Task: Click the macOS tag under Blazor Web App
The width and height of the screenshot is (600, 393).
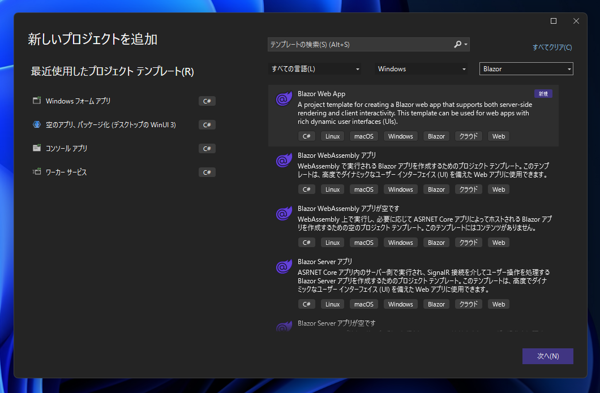Action: [x=364, y=136]
